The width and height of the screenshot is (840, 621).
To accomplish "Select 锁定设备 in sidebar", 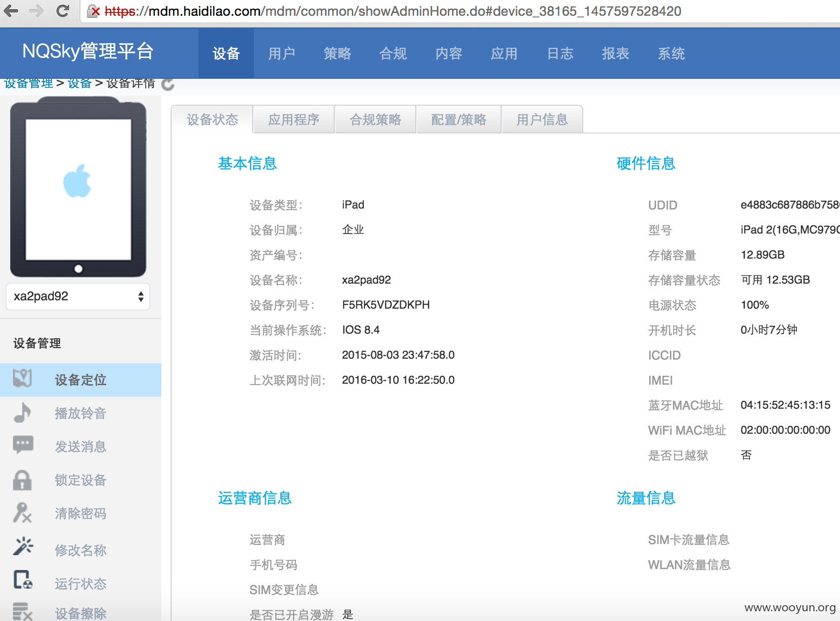I will pos(81,480).
